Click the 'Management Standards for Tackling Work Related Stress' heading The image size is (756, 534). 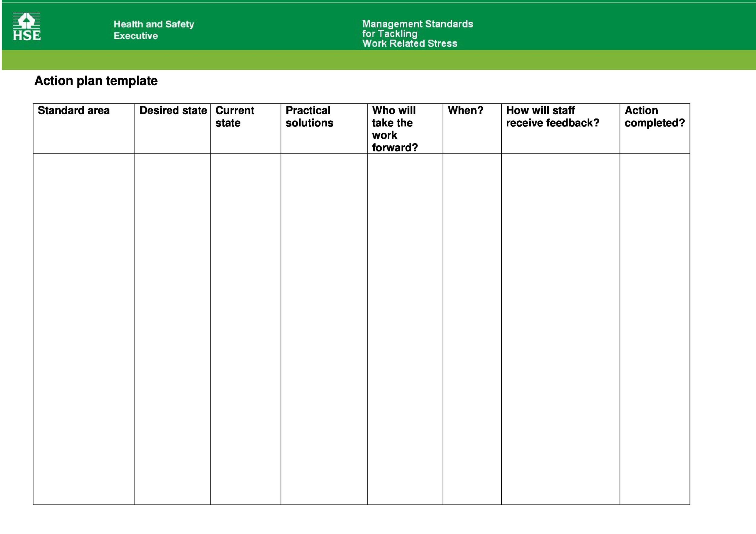pos(418,33)
